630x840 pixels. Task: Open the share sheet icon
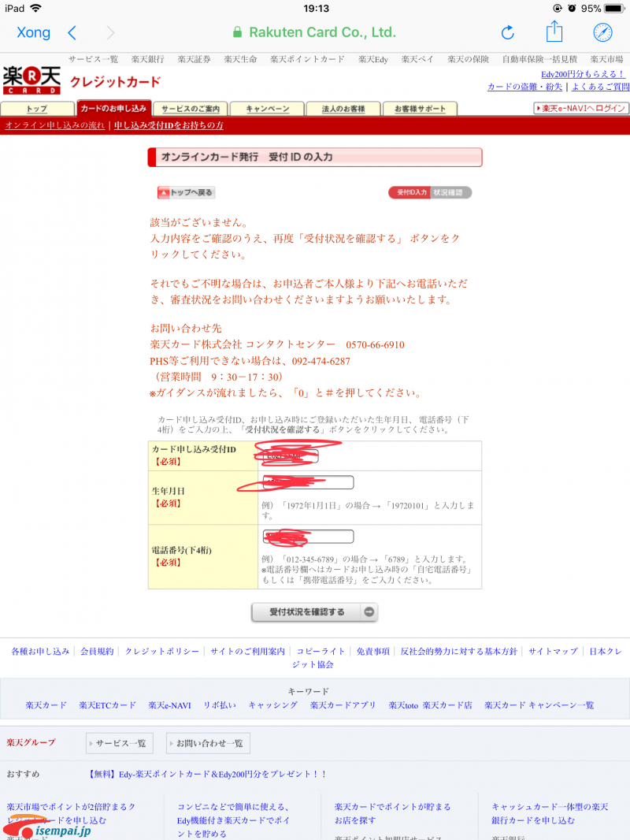pyautogui.click(x=554, y=32)
